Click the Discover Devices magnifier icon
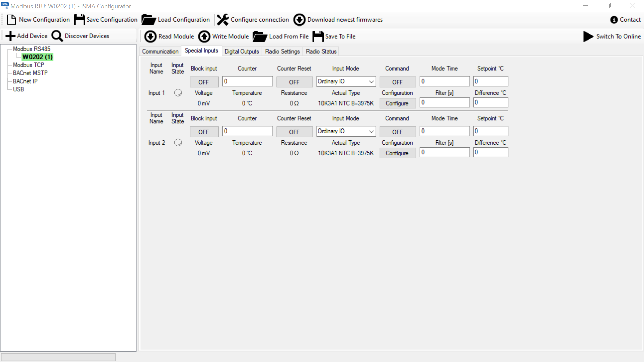Image resolution: width=644 pixels, height=362 pixels. (57, 36)
